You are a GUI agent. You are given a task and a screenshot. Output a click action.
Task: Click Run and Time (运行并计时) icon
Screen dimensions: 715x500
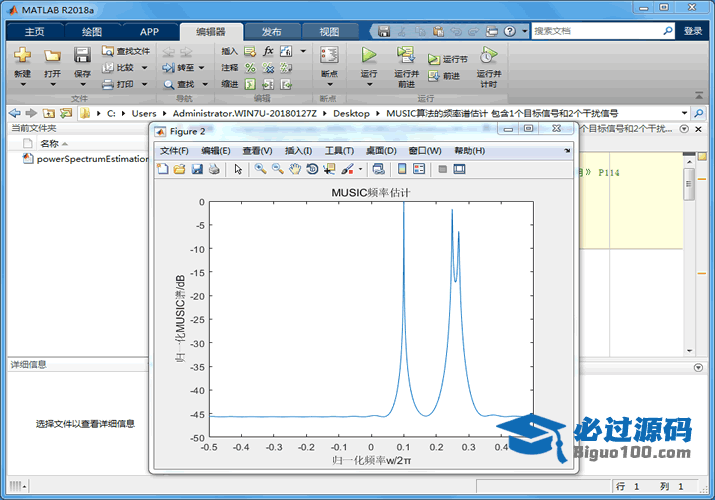click(x=488, y=55)
